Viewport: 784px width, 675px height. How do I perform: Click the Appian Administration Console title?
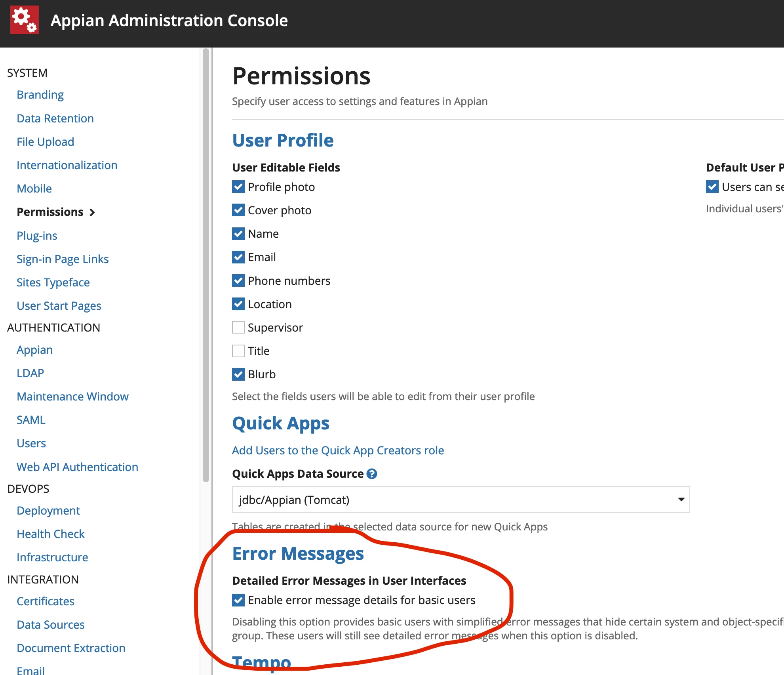pyautogui.click(x=169, y=20)
